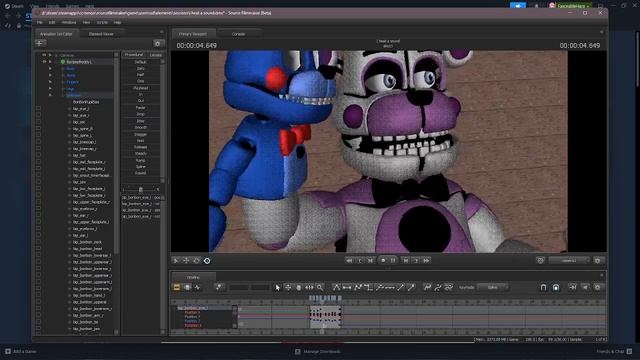
Task: Toggle visibility eye of Bonbon model row
Action: pyautogui.click(x=44, y=62)
